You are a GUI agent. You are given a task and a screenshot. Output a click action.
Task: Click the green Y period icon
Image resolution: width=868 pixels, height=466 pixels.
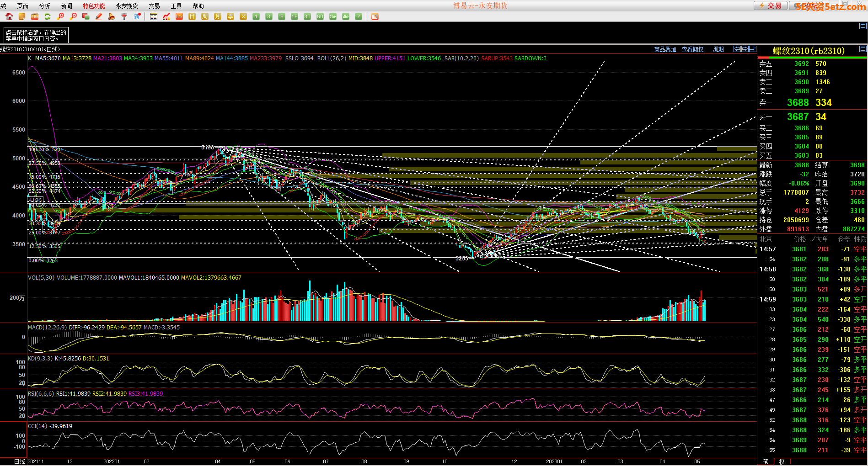(x=359, y=16)
